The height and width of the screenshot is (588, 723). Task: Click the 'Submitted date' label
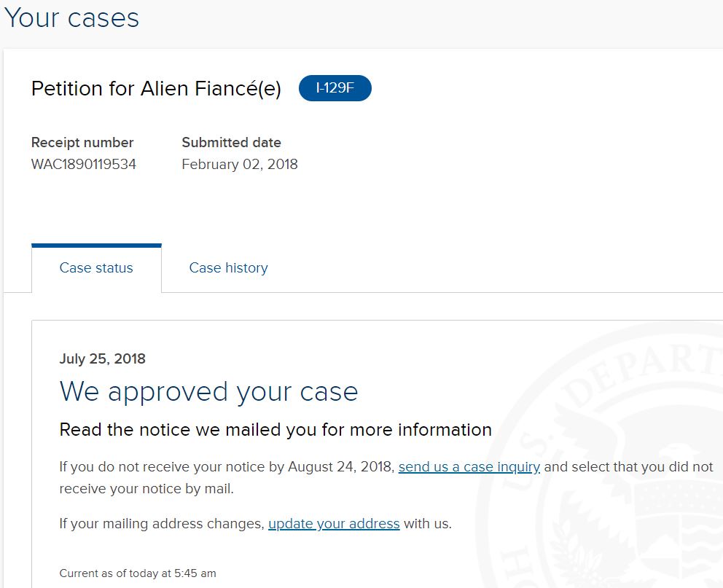pos(232,142)
